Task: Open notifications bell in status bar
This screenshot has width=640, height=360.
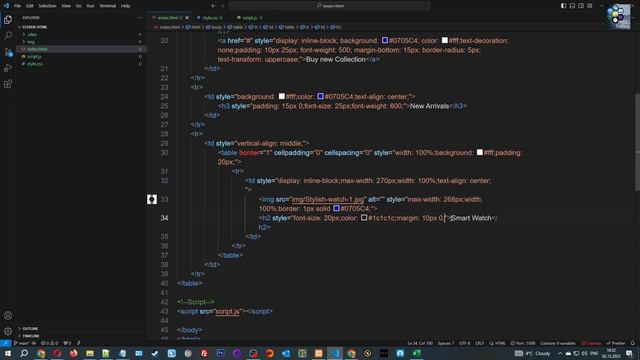Action: (633, 343)
